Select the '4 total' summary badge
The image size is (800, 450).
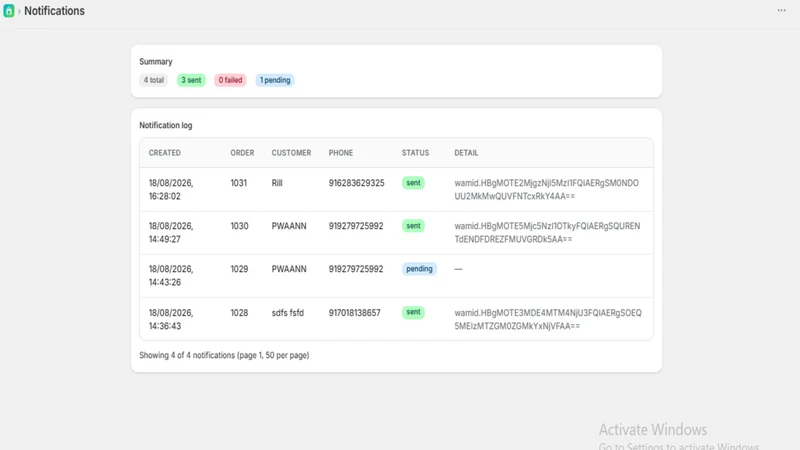point(154,80)
